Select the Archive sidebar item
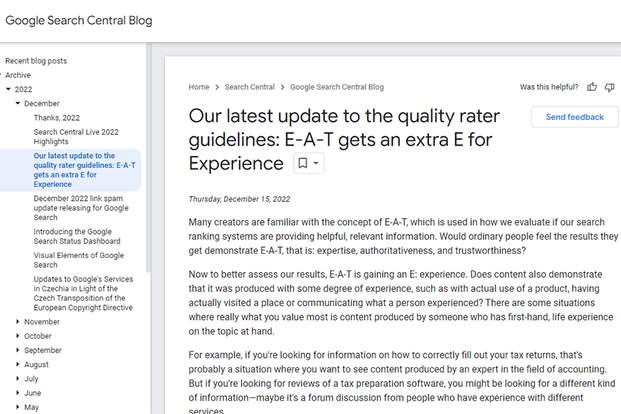 [x=18, y=75]
